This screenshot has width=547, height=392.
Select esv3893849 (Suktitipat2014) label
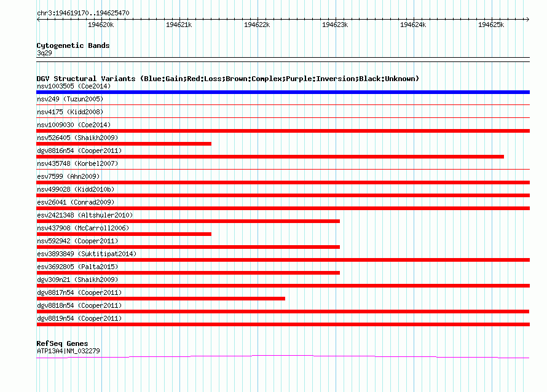[x=87, y=254]
